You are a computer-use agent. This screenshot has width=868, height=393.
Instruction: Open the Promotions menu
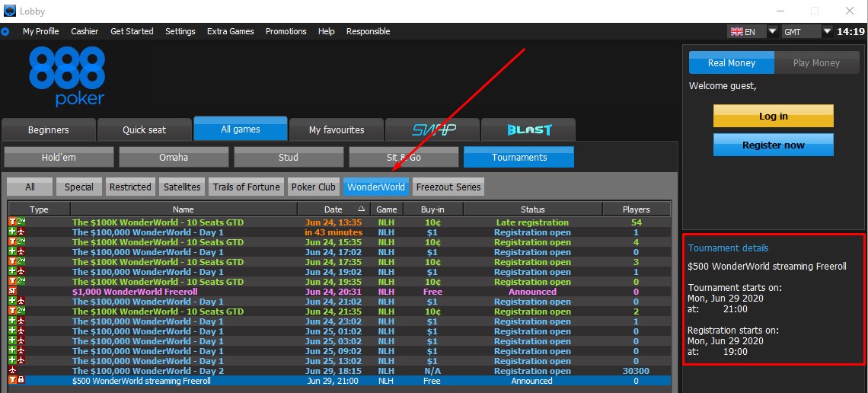[286, 31]
